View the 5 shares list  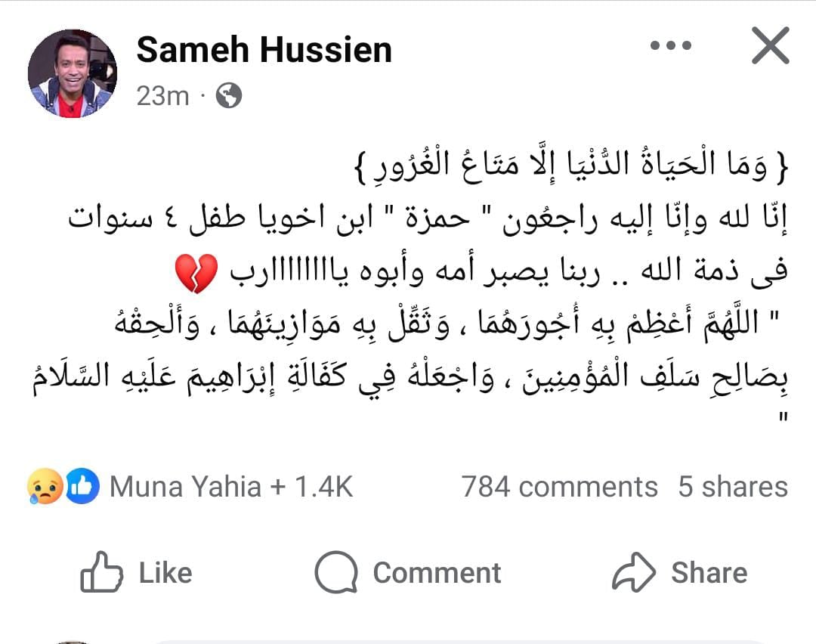(x=732, y=487)
